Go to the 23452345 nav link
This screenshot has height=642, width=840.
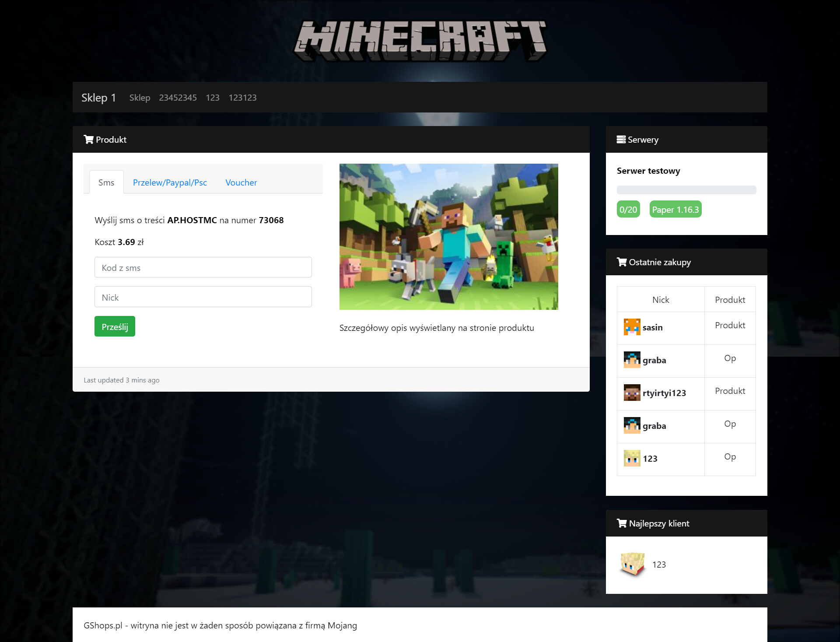[178, 98]
